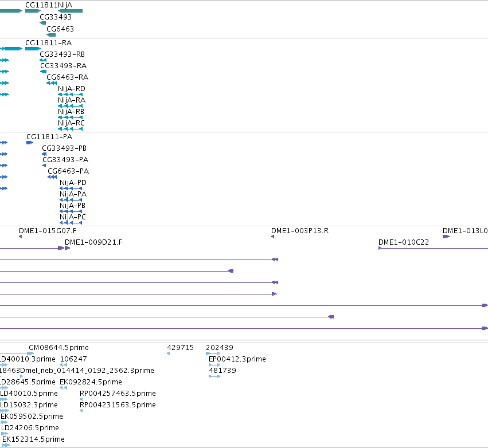Select the LD28645.5prime EST label
This screenshot has width=488, height=448.
point(28,382)
